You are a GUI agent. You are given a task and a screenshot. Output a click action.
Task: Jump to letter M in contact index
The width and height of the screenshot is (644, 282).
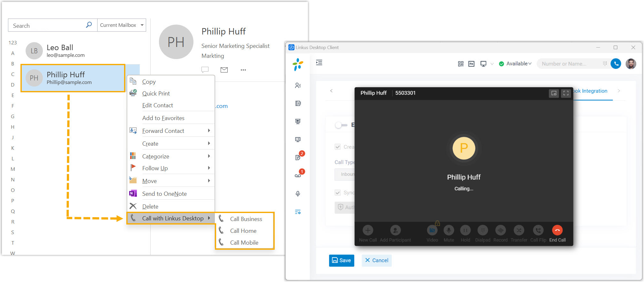pos(13,169)
